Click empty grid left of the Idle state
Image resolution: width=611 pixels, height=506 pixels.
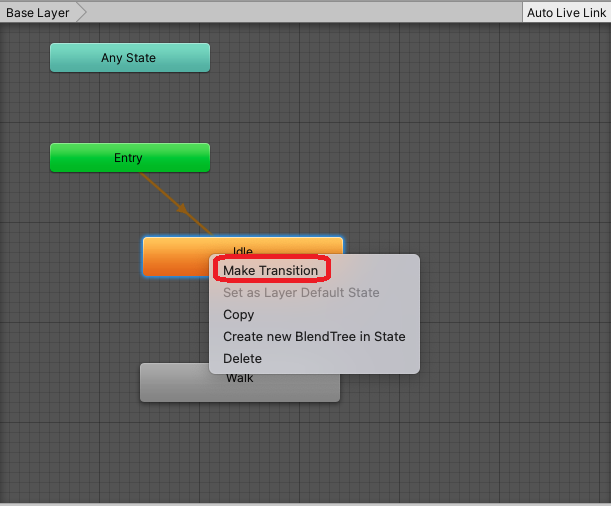70,257
